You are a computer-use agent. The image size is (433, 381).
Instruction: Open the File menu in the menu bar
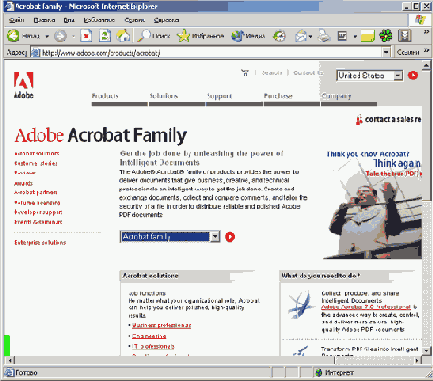pos(16,20)
